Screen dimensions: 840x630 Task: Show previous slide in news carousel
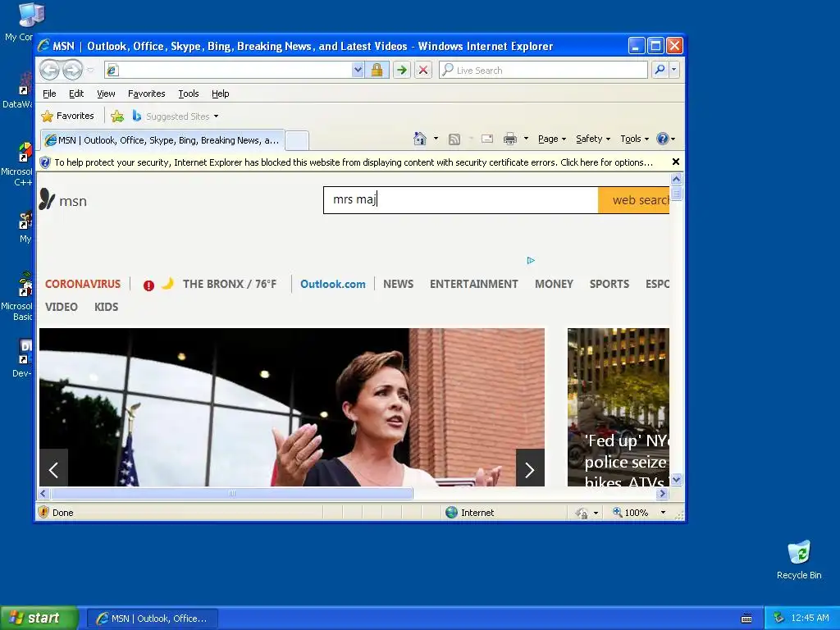(53, 468)
